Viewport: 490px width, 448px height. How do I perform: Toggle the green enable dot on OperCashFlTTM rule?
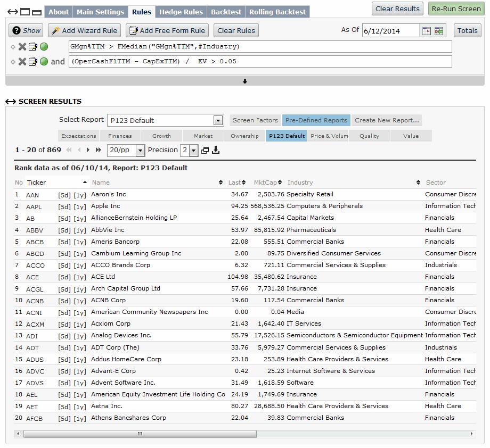point(44,62)
